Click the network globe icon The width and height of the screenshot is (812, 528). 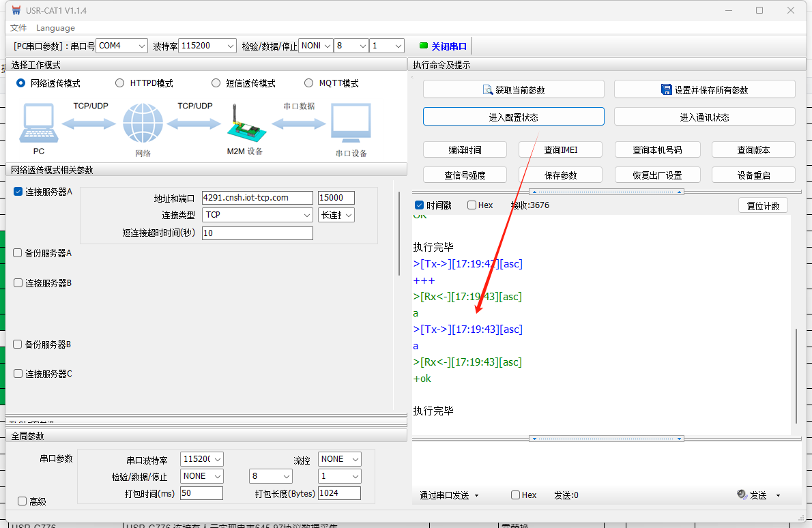click(143, 124)
